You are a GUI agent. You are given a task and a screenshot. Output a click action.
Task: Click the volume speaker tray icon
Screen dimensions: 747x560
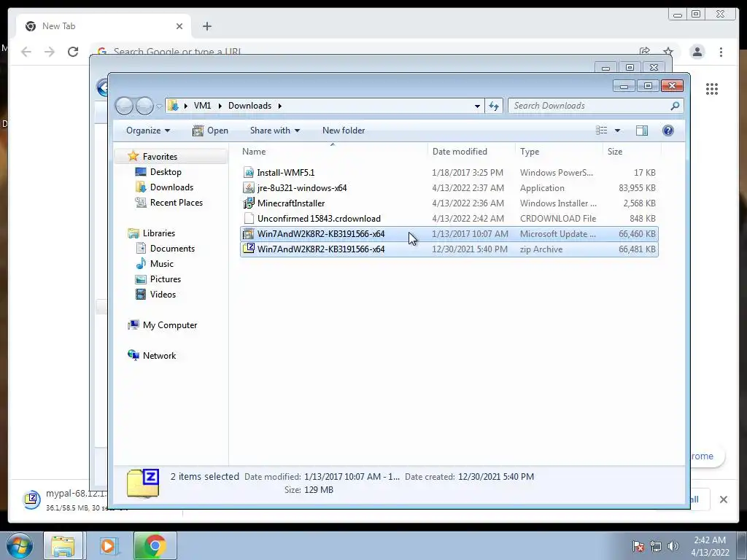point(673,546)
